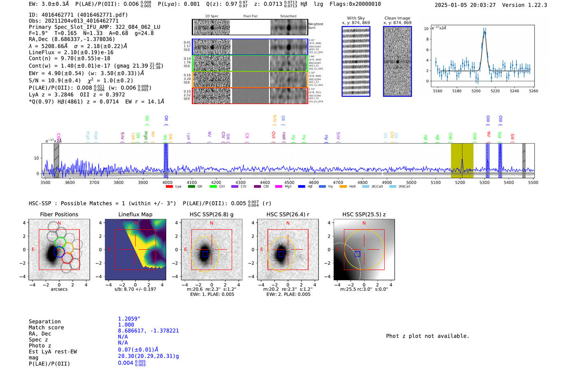The image size is (576, 392).
Task: Click the Weighted Sum Smoothed cutout
Action: 289,28
